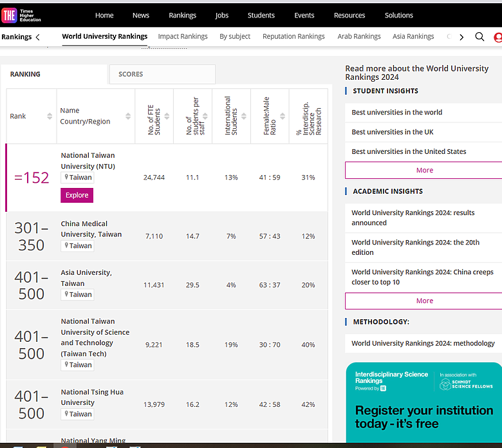Click Taiwan tag under National Tsing Hua University

[x=77, y=414]
